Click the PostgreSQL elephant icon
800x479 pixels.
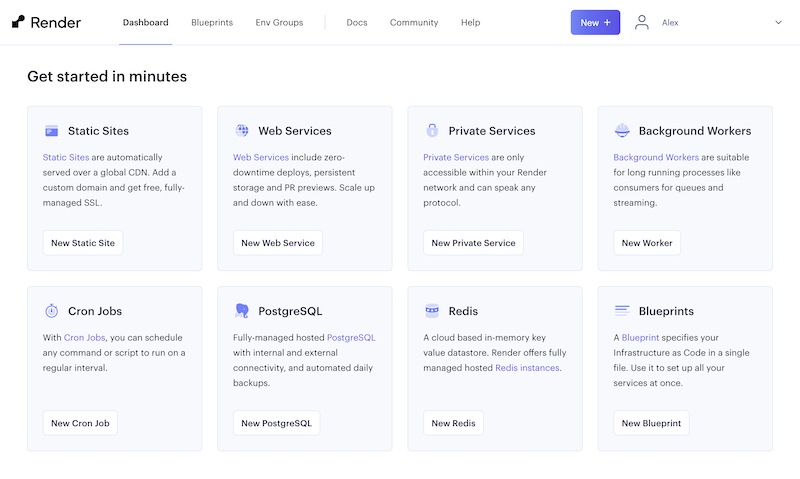(242, 311)
